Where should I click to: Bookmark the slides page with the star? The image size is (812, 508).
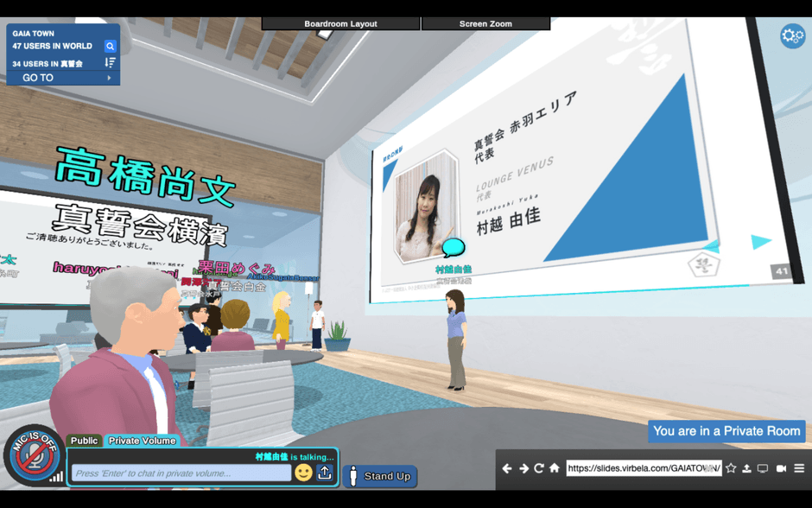tap(731, 468)
